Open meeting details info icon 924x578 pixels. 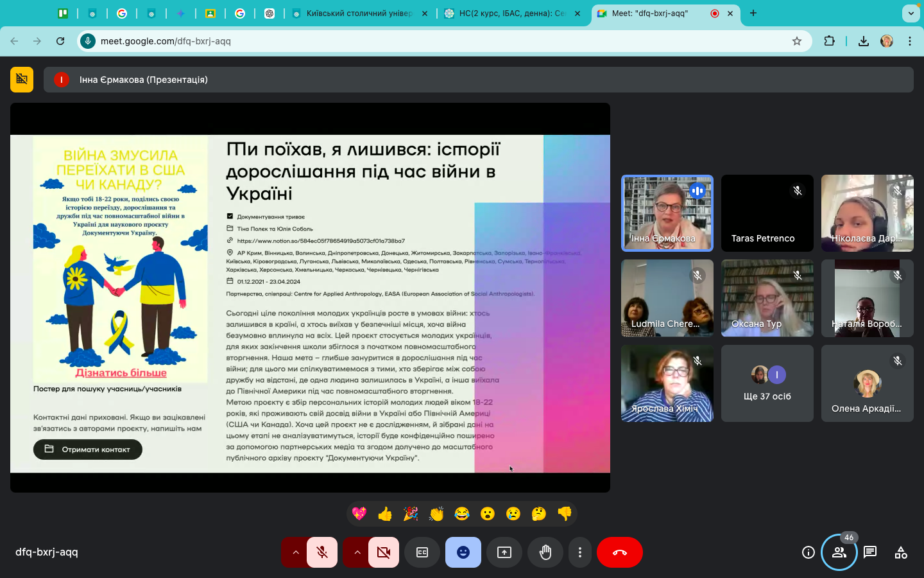coord(809,552)
